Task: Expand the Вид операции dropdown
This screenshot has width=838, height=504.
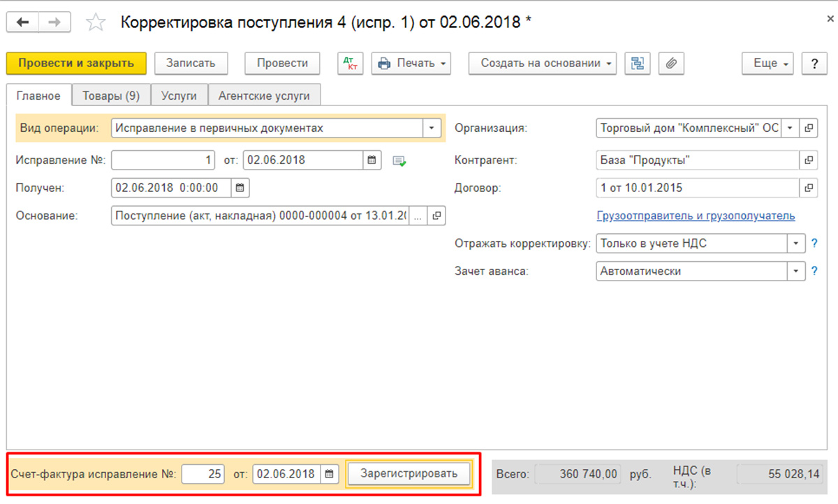Action: tap(432, 128)
